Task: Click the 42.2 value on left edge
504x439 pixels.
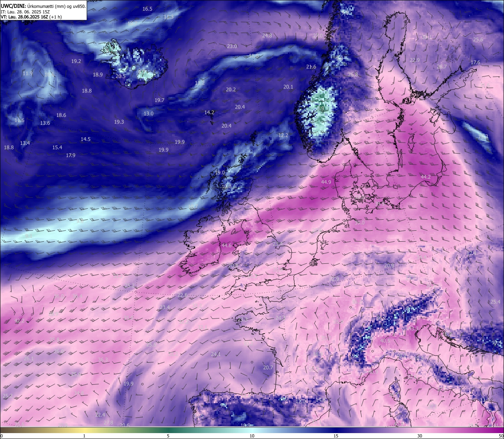Action: (x=19, y=321)
